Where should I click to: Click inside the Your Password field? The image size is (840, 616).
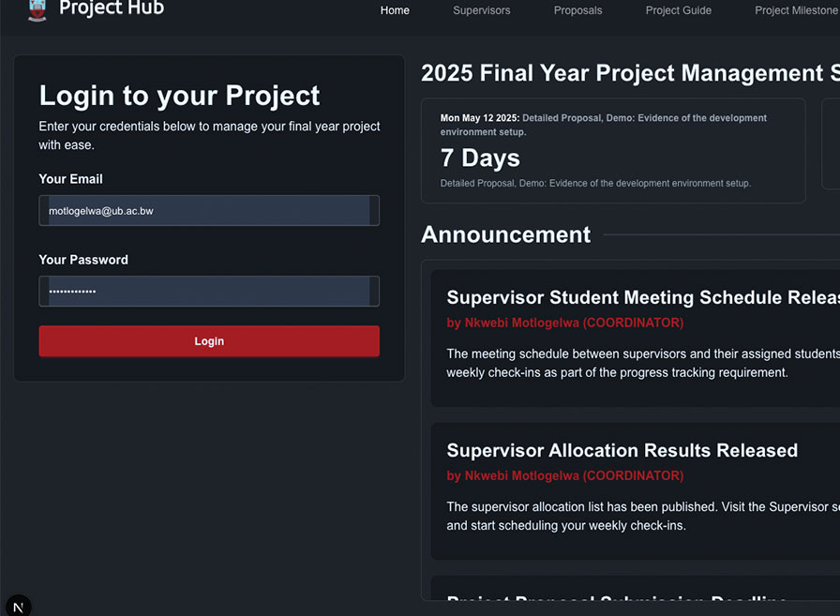coord(208,292)
